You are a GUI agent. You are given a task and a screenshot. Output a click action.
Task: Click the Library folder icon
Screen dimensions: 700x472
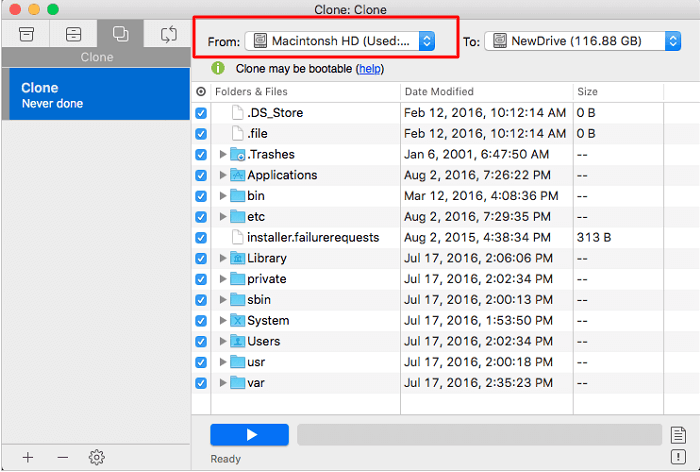238,258
